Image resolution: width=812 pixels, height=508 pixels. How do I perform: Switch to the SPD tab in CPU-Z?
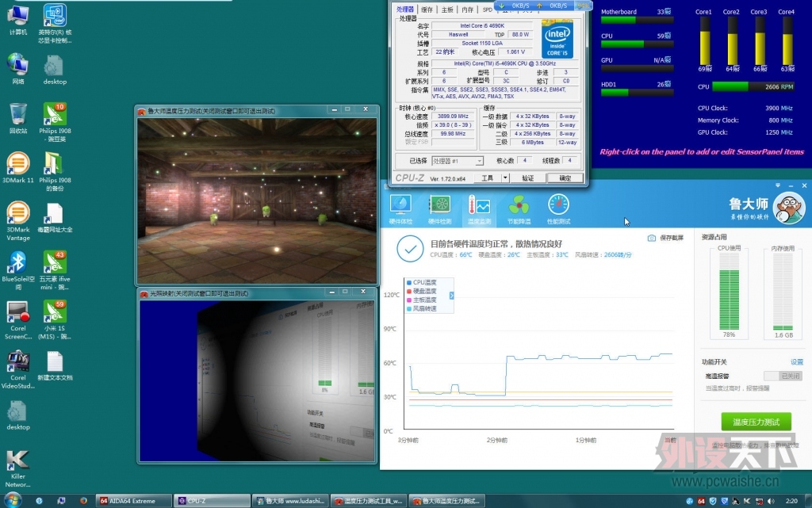[x=488, y=10]
